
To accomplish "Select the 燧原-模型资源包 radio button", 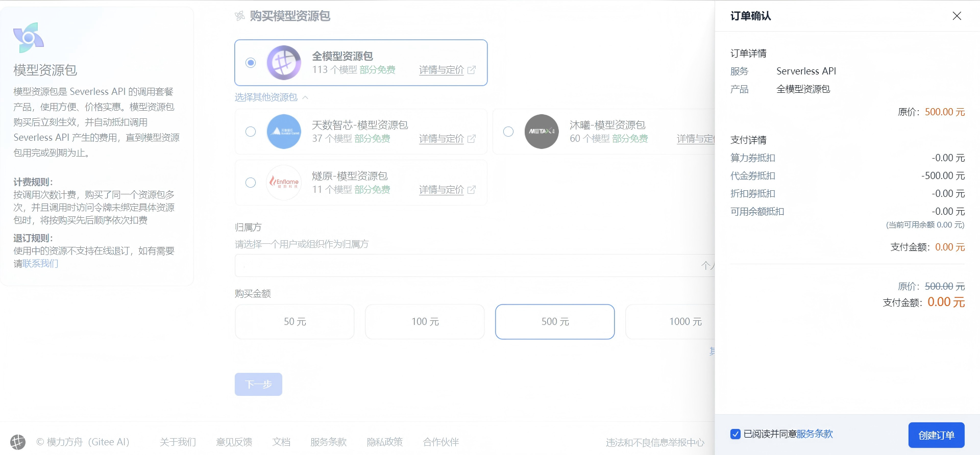I will click(x=251, y=183).
